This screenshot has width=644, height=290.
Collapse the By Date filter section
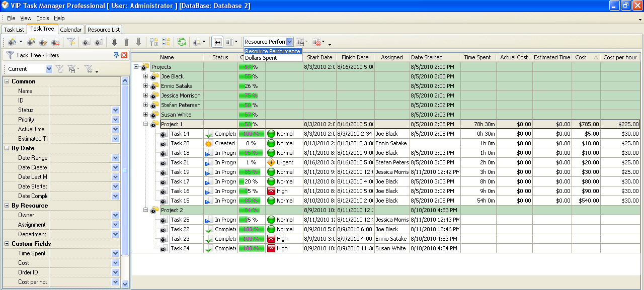click(x=7, y=148)
